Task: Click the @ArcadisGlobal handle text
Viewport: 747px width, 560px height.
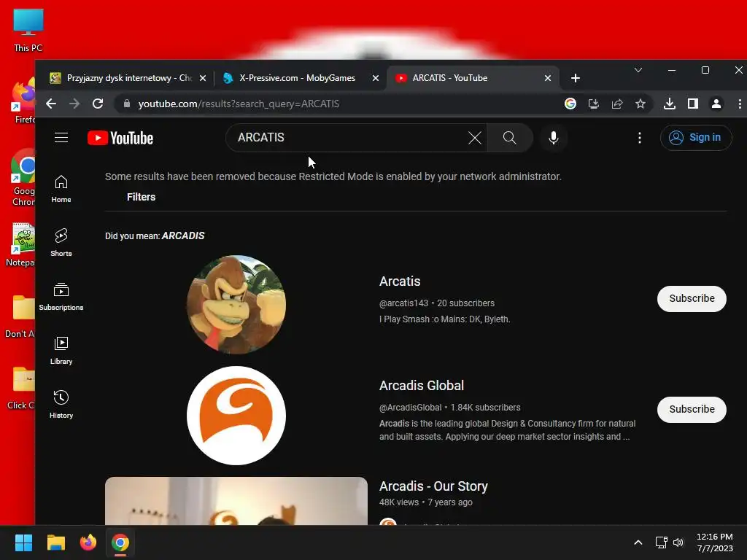Action: (410, 408)
